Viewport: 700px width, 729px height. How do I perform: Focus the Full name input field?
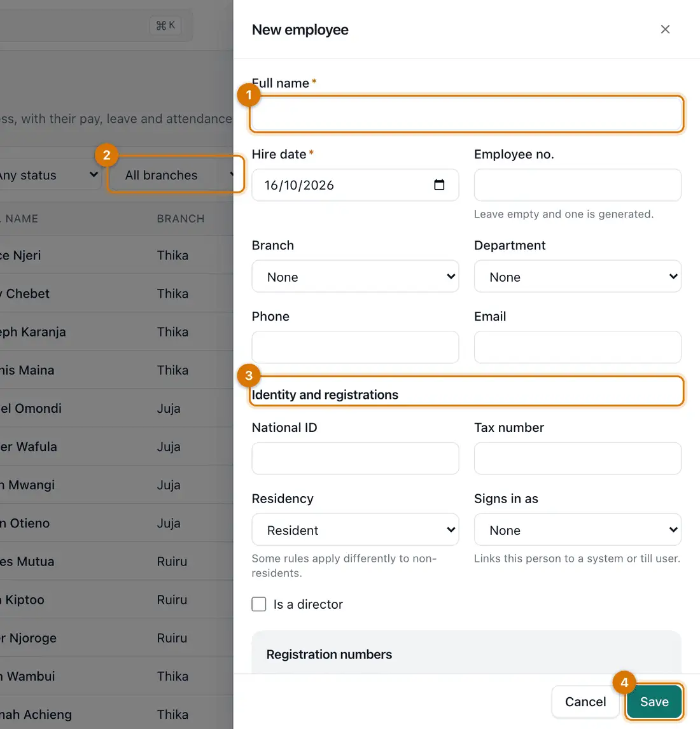coord(466,114)
